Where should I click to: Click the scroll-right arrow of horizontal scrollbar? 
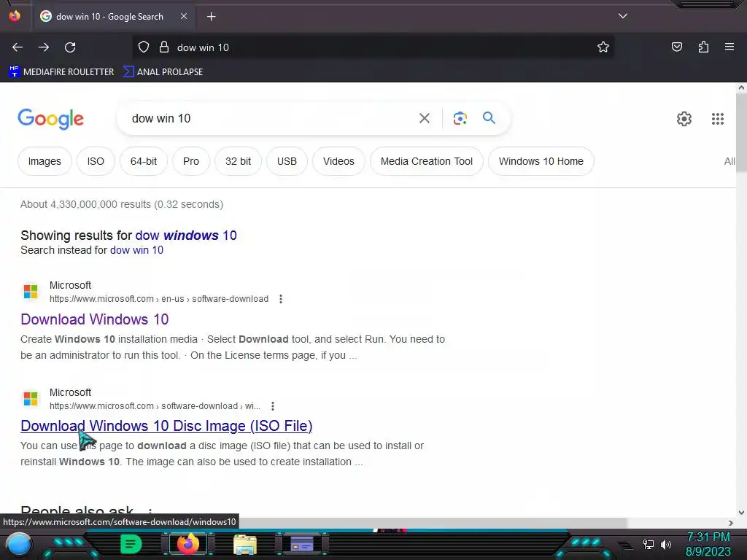[731, 523]
